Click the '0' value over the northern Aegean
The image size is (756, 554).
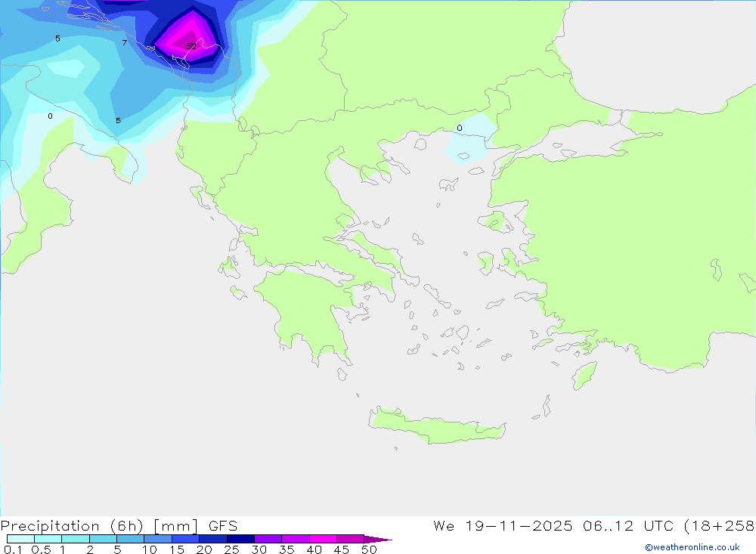(x=460, y=128)
